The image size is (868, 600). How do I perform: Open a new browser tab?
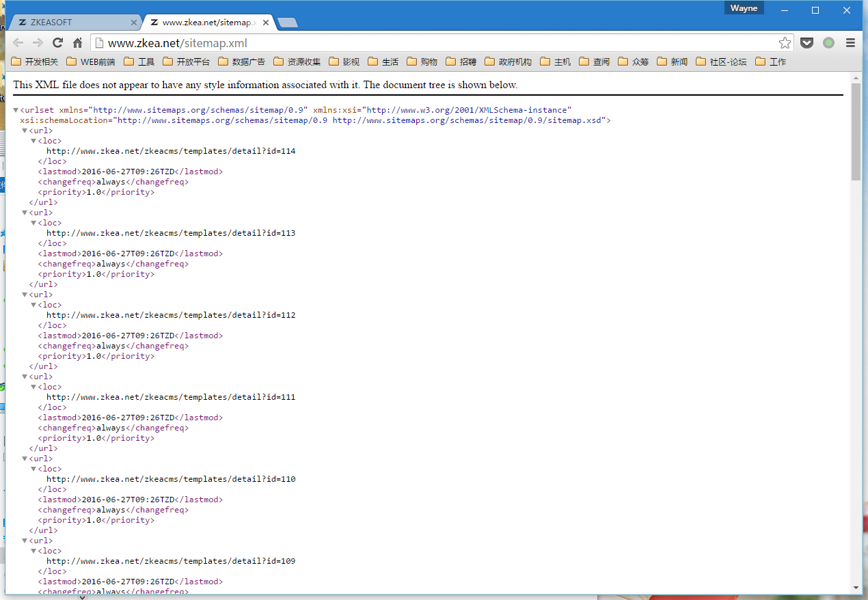(x=288, y=23)
